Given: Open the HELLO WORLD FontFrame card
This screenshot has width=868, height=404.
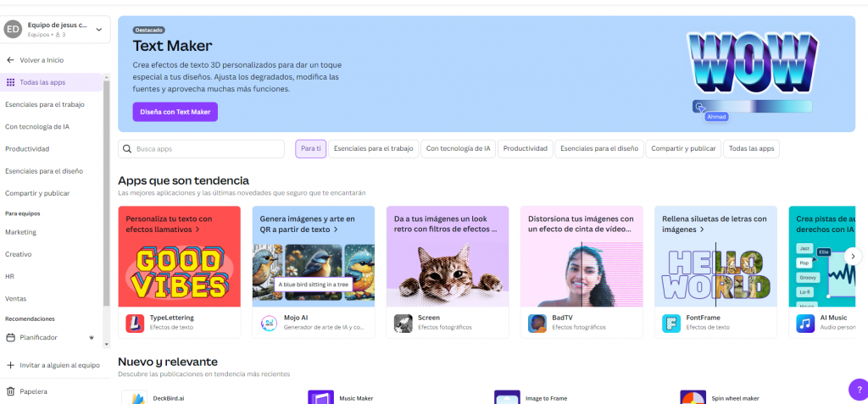Looking at the screenshot, I should tap(715, 274).
